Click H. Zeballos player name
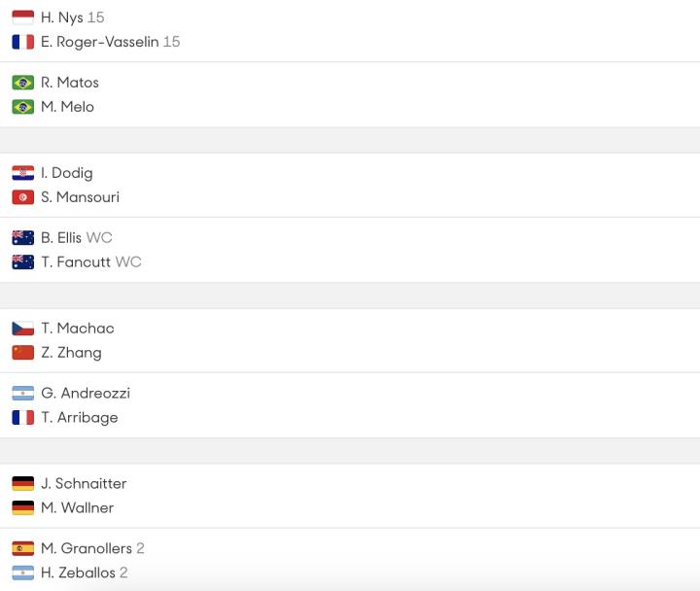 point(78,574)
